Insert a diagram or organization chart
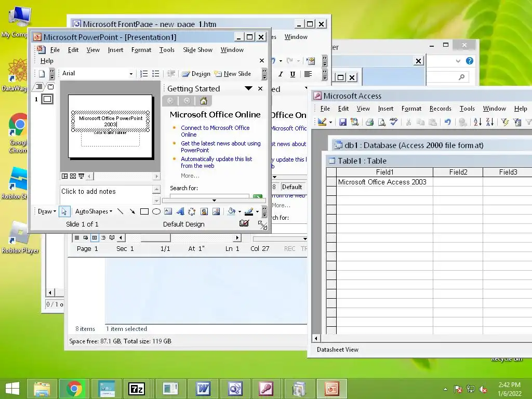The image size is (532, 399). [x=192, y=211]
